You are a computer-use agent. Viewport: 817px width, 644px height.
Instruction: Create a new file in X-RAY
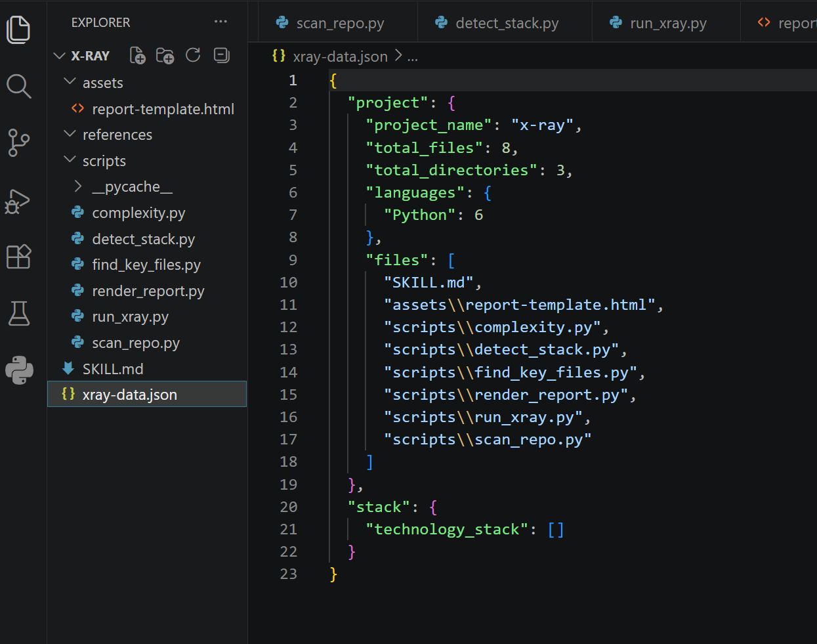pyautogui.click(x=137, y=56)
